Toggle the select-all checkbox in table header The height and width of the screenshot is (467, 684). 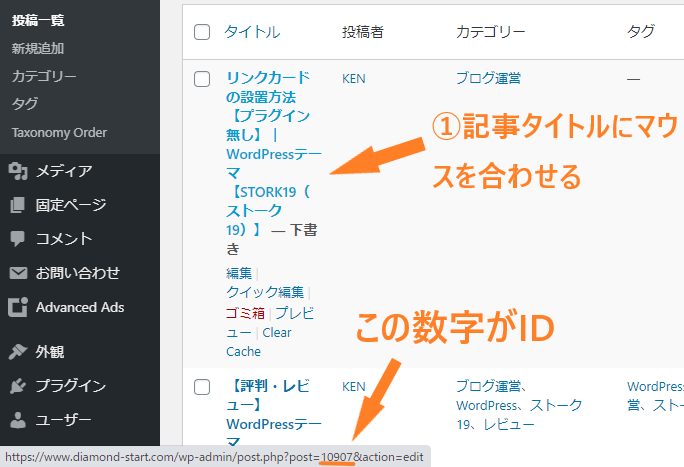[x=202, y=32]
